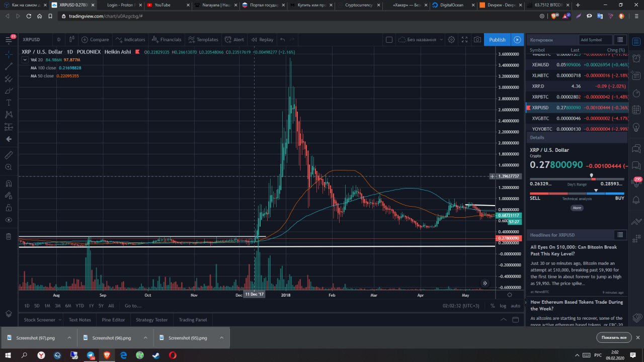Open Text Notes tab

tap(80, 320)
